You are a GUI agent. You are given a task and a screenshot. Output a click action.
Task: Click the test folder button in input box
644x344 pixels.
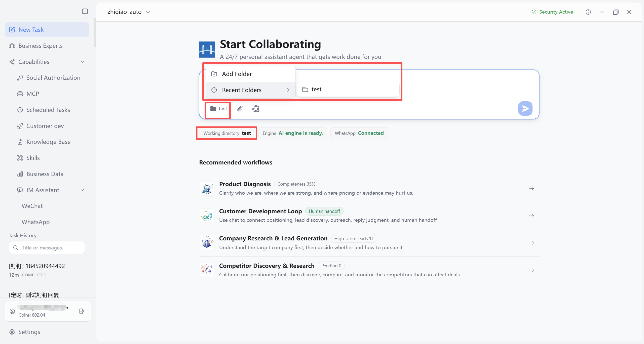click(x=218, y=109)
